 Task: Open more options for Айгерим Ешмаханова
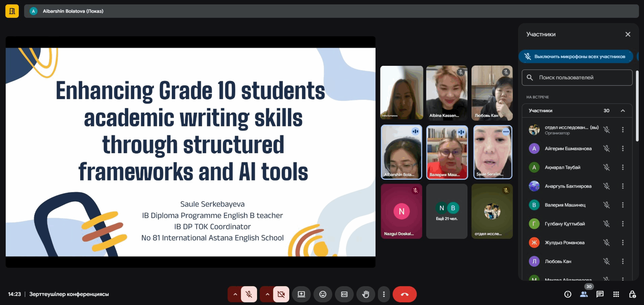point(623,149)
